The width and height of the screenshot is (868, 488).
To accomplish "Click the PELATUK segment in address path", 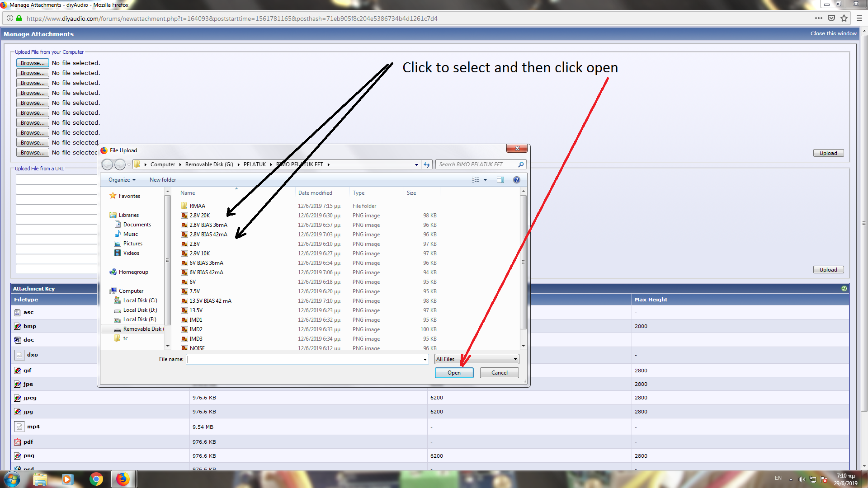I will (255, 164).
